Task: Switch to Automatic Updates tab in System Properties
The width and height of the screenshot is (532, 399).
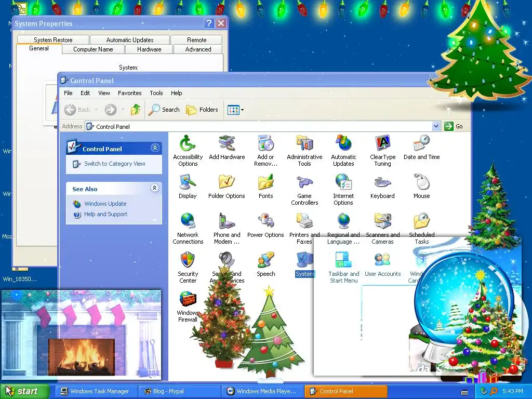Action: tap(129, 39)
